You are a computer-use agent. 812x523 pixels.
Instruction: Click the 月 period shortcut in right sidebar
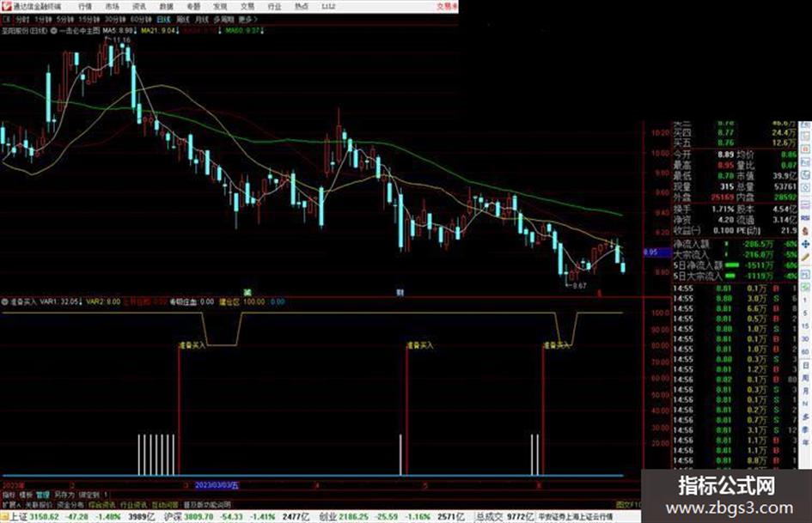point(805,392)
